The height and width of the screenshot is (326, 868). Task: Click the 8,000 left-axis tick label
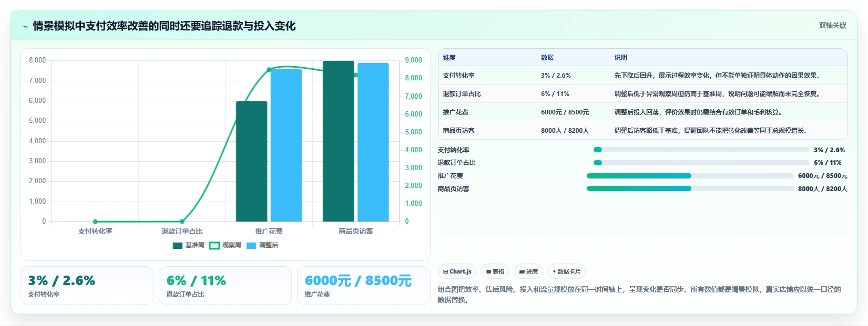[37, 60]
